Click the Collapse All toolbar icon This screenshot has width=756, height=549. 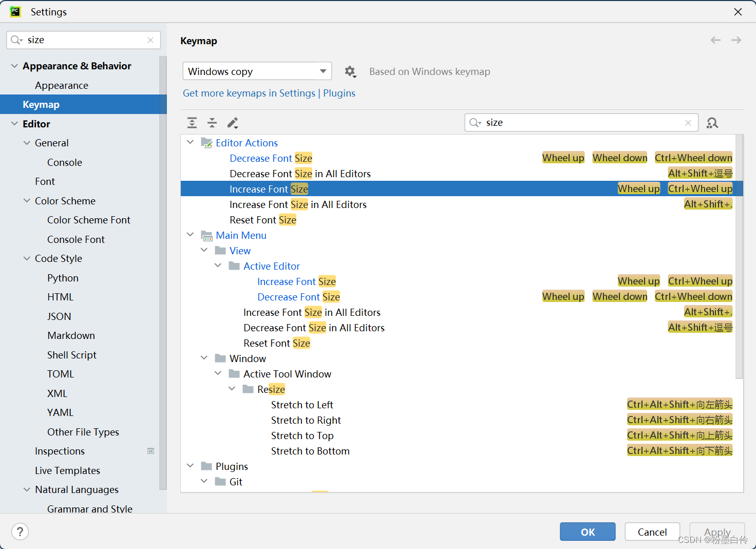click(x=212, y=123)
